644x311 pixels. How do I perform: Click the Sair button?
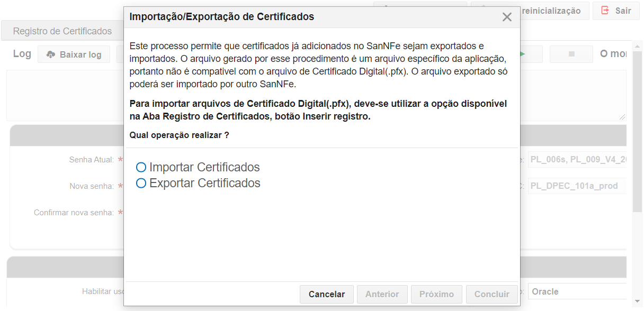point(616,11)
